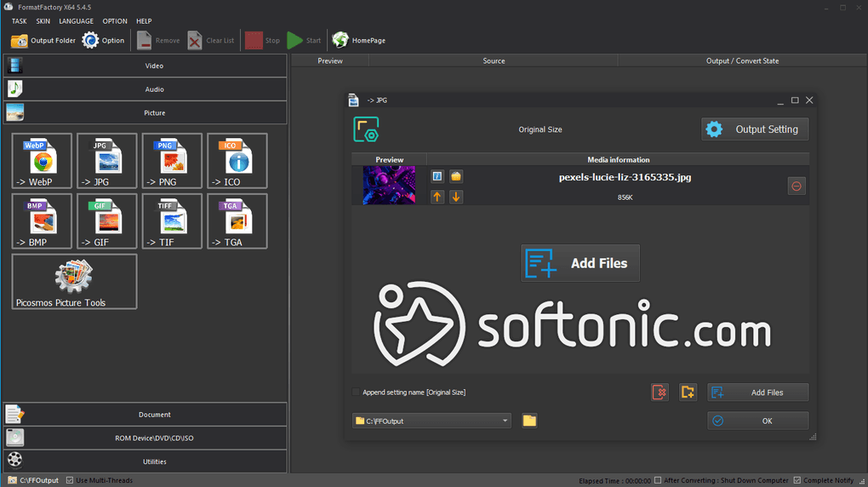The width and height of the screenshot is (868, 487).
Task: Expand the Video category section
Action: pos(146,66)
